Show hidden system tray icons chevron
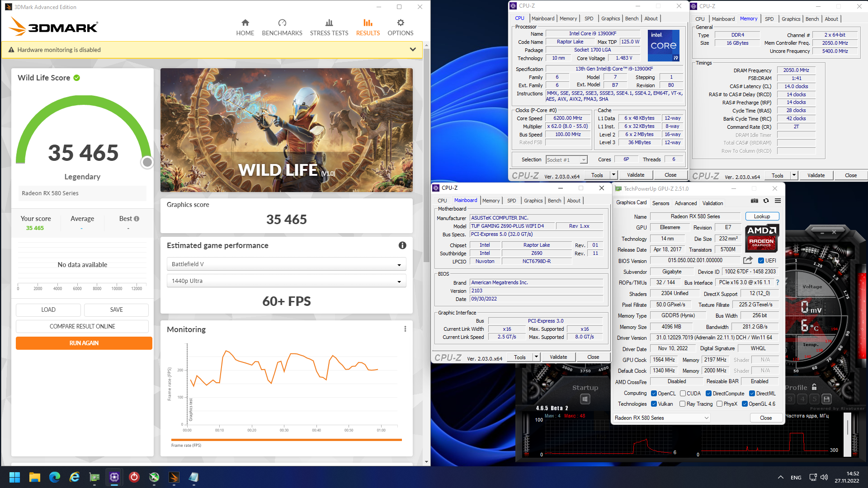Screen dimensions: 868x488 point(781,477)
